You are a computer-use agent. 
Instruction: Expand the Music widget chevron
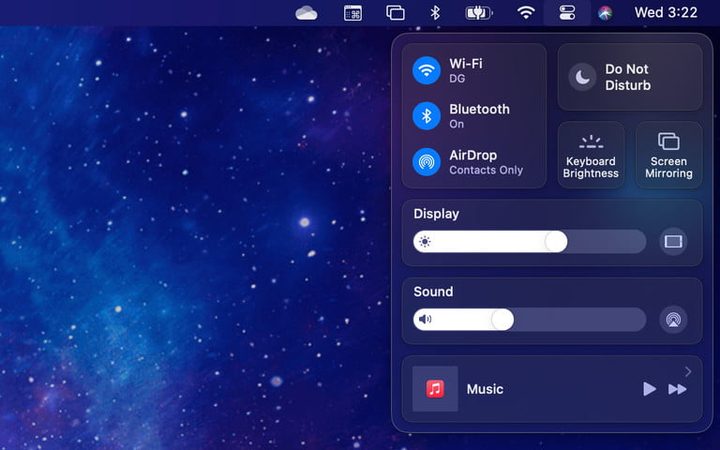[x=688, y=372]
